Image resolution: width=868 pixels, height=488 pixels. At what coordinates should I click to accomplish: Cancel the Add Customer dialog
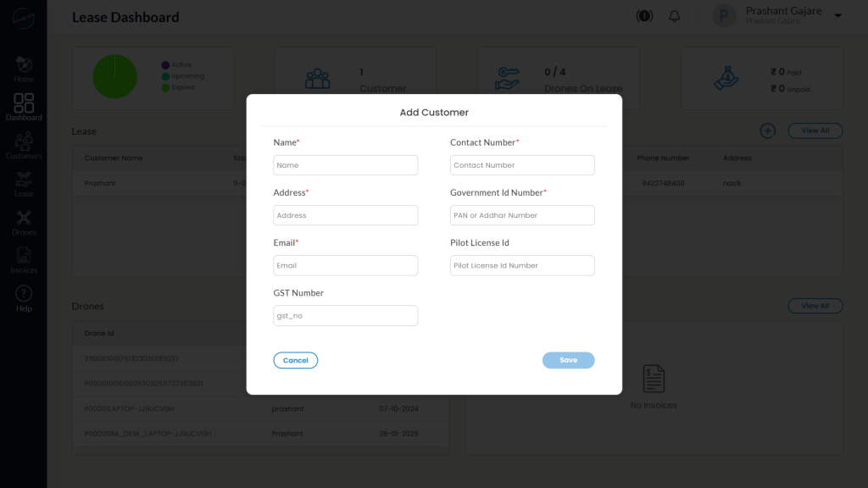[x=296, y=360]
